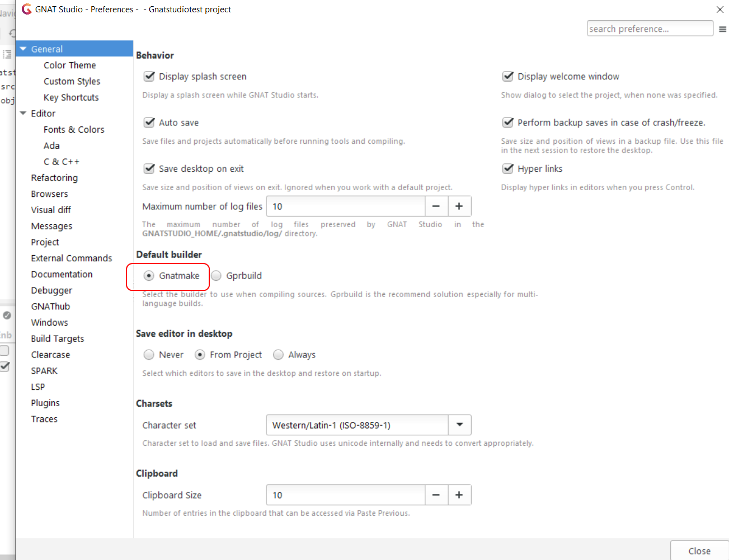The height and width of the screenshot is (560, 729).
Task: Select Visual diff in preferences tree
Action: [x=51, y=210]
